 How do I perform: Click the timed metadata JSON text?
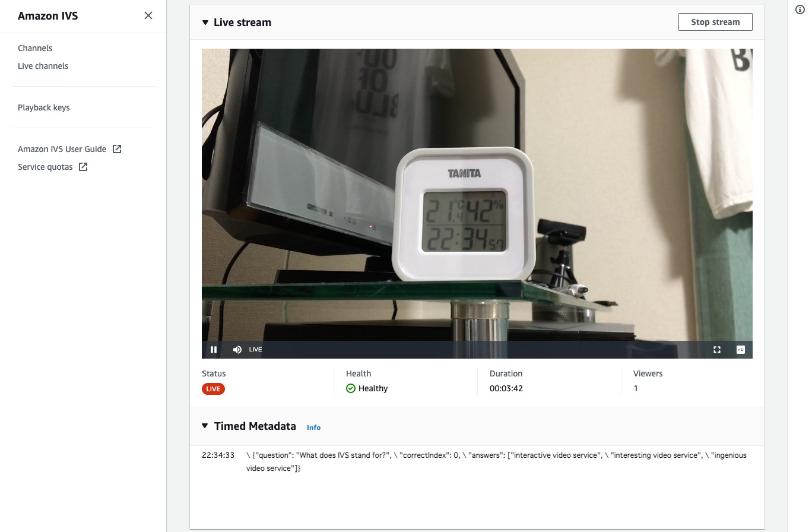496,462
